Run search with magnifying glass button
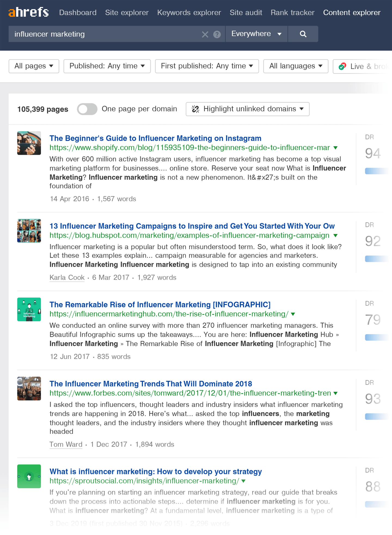 tap(303, 34)
